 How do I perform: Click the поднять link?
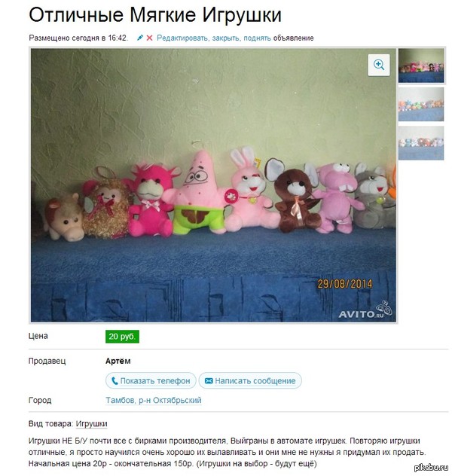257,38
